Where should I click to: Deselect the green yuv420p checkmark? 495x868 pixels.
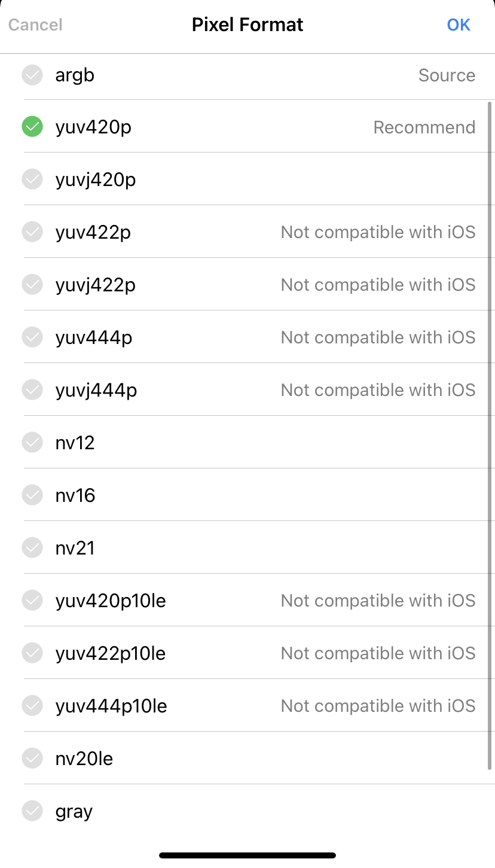coord(32,127)
